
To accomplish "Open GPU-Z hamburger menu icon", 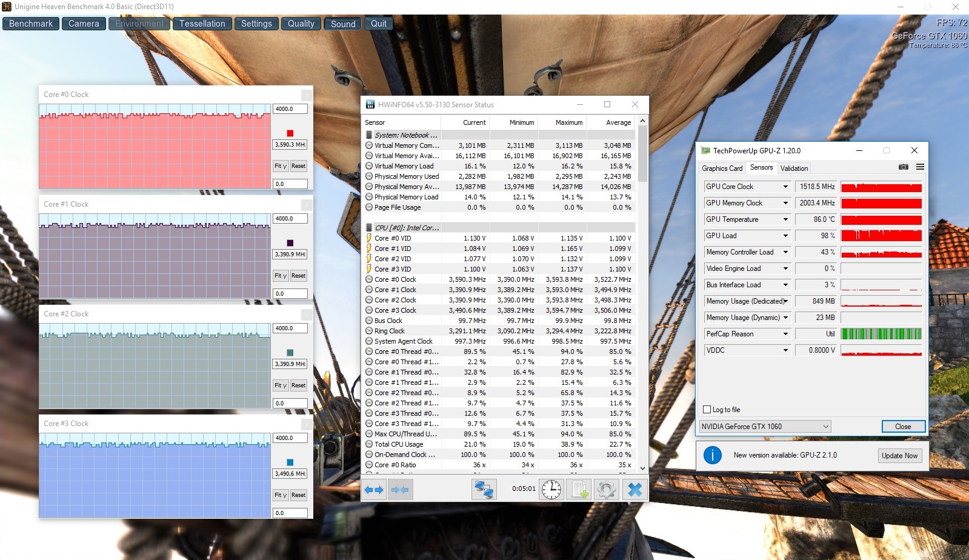I will coord(920,167).
